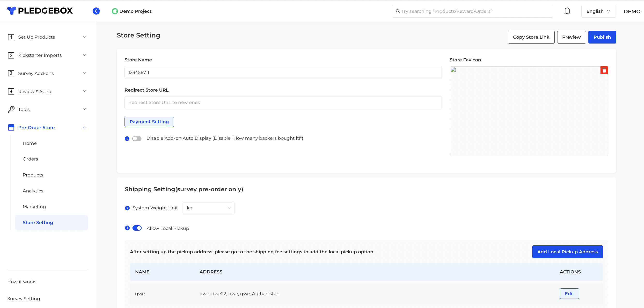Collapse sidebar with blue back arrow

click(96, 11)
